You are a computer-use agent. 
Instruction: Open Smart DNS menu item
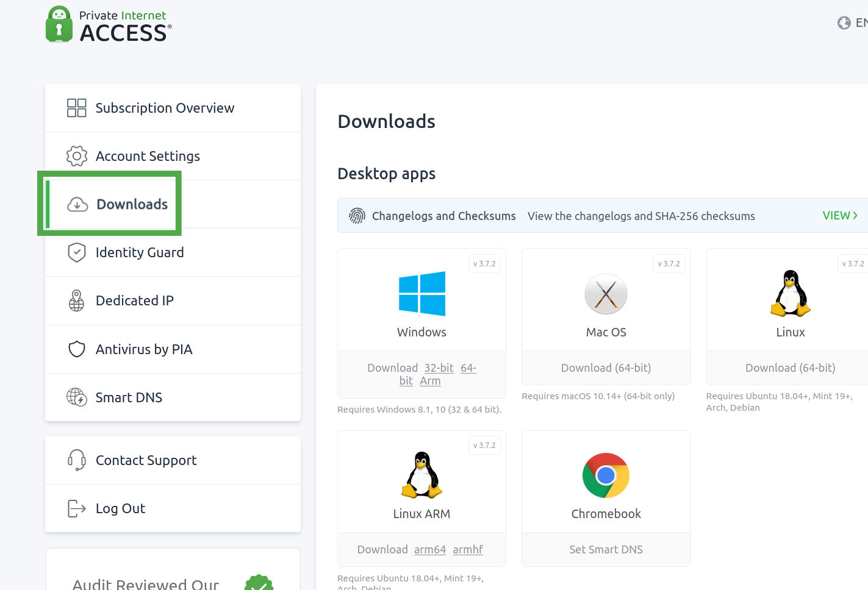point(173,397)
